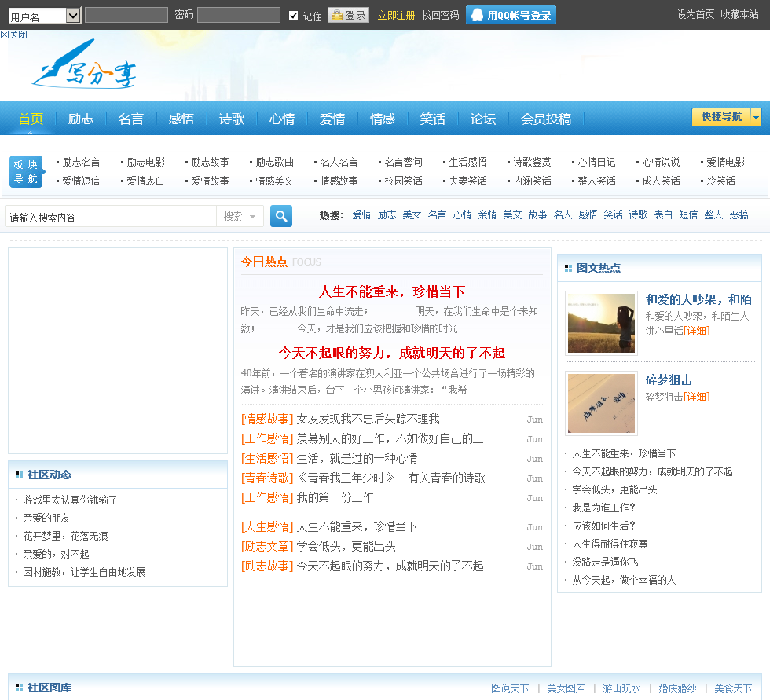This screenshot has width=770, height=700.
Task: Expand the 快捷导航 quick navigation menu
Action: coord(727,117)
